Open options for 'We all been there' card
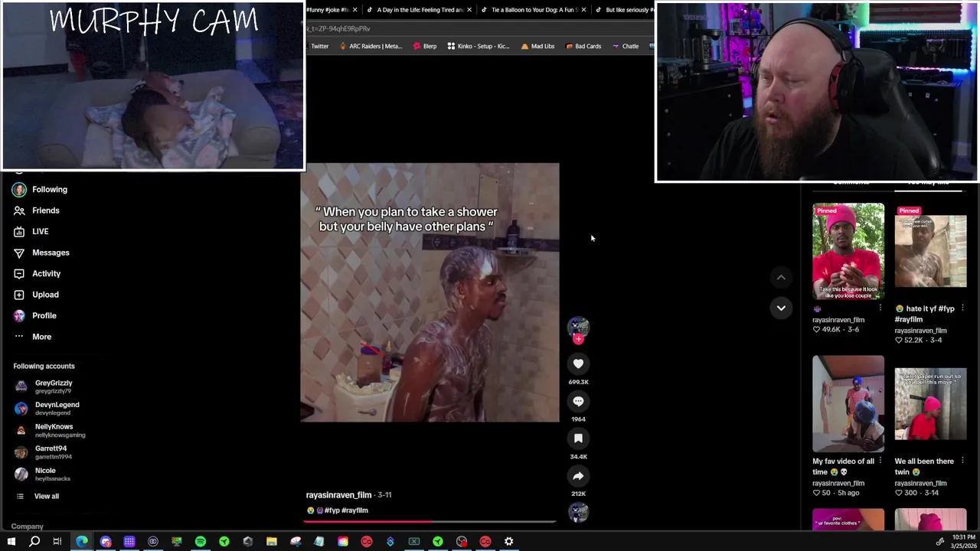 click(x=962, y=461)
